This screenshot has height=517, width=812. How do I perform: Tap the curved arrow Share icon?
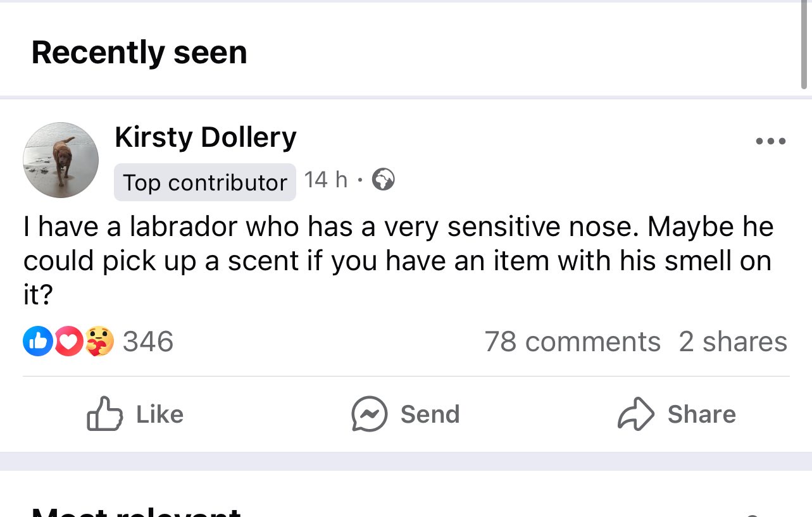point(635,414)
